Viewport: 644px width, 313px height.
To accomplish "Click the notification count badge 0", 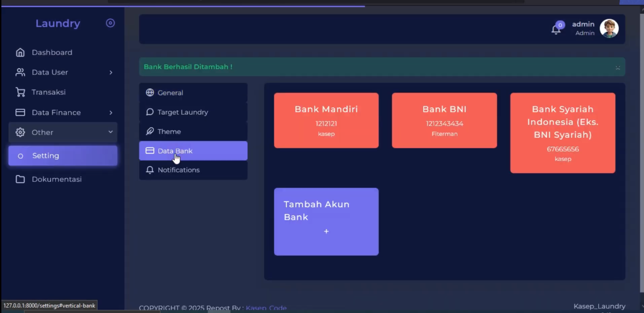I will tap(560, 25).
